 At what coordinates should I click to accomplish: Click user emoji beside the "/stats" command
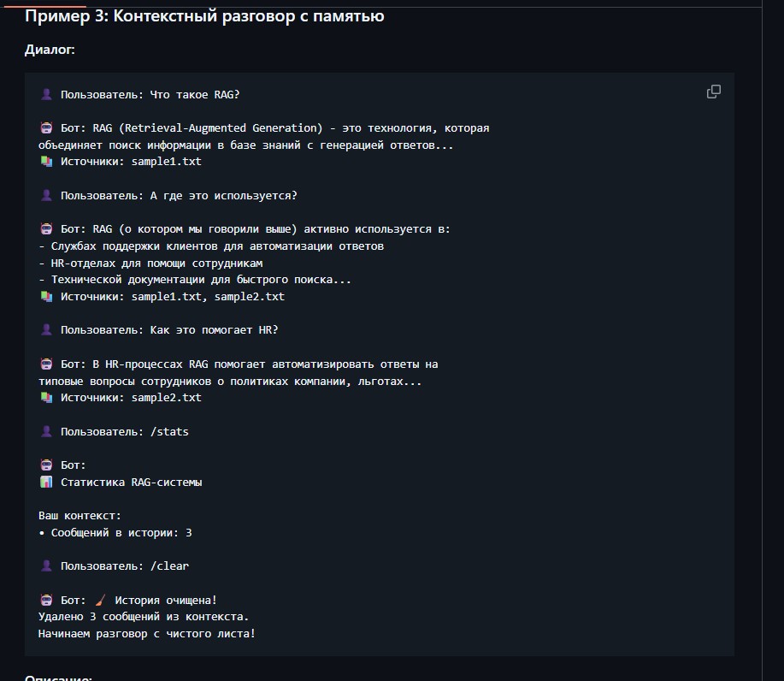46,432
